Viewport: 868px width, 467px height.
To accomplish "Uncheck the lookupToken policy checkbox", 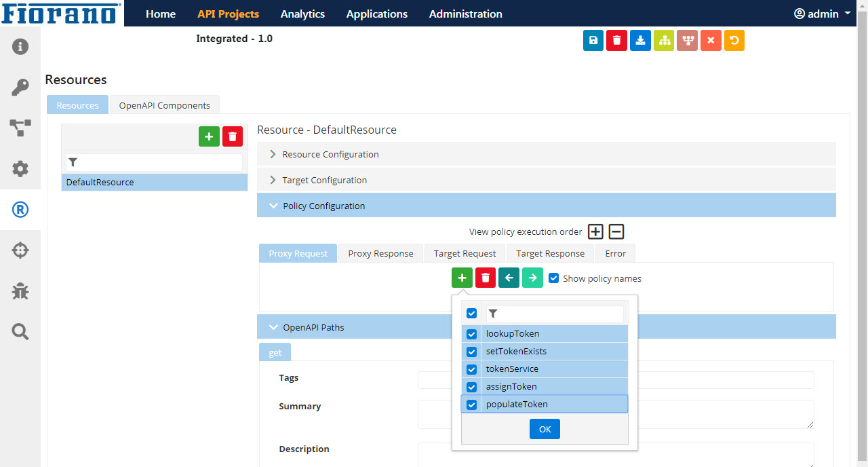I will point(472,334).
